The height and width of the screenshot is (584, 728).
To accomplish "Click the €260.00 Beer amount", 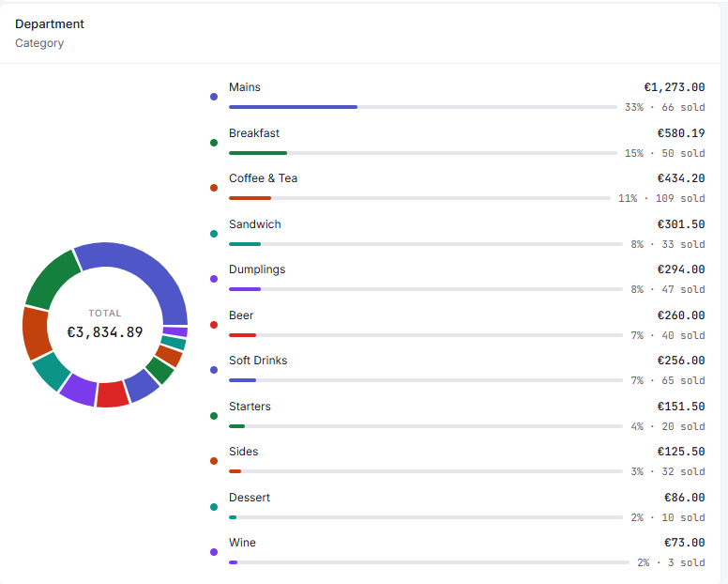I will pos(681,315).
